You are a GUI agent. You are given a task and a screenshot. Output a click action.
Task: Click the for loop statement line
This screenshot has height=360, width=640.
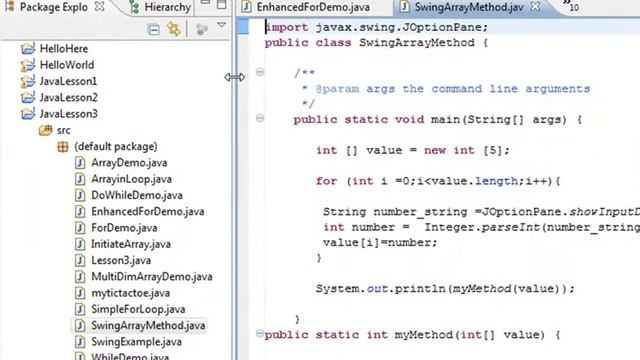click(x=438, y=181)
